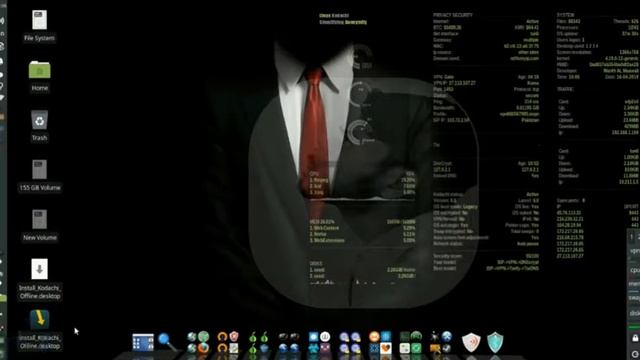Click the teal shield dock icon
Image resolution: width=640 pixels, height=360 pixels.
(x=495, y=342)
